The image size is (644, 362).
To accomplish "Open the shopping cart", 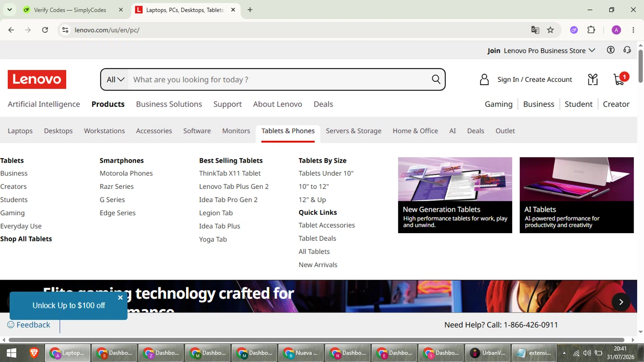I will [620, 79].
